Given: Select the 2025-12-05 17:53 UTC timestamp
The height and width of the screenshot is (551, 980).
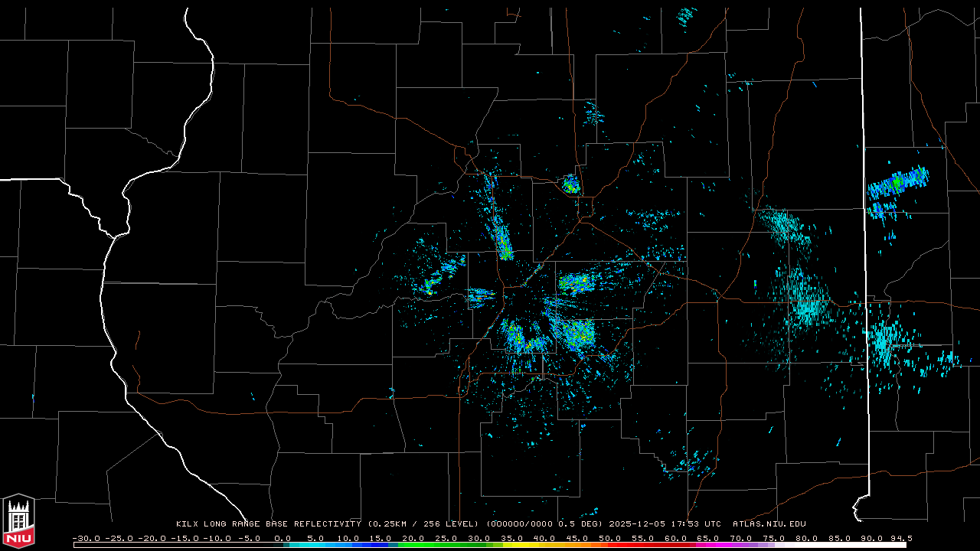Looking at the screenshot, I should pyautogui.click(x=665, y=524).
